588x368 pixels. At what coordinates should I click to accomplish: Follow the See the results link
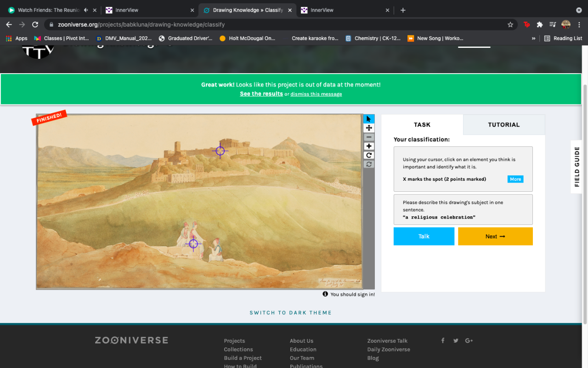click(261, 94)
